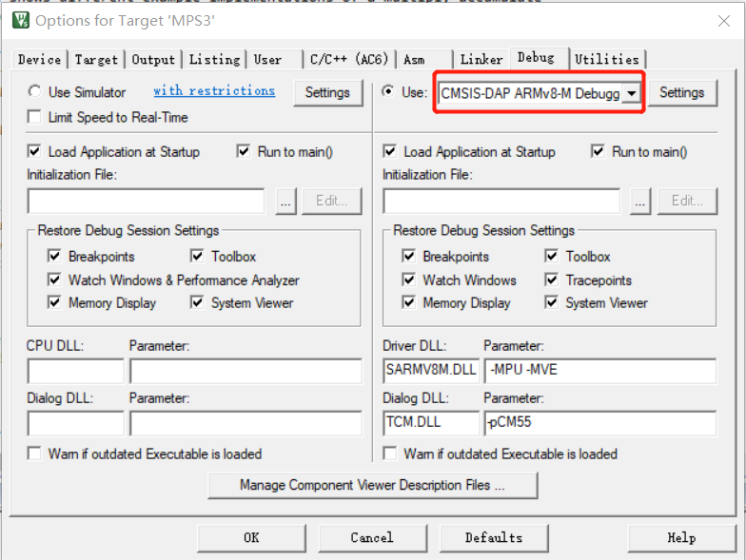
Task: Select the Debug tab
Action: (537, 58)
